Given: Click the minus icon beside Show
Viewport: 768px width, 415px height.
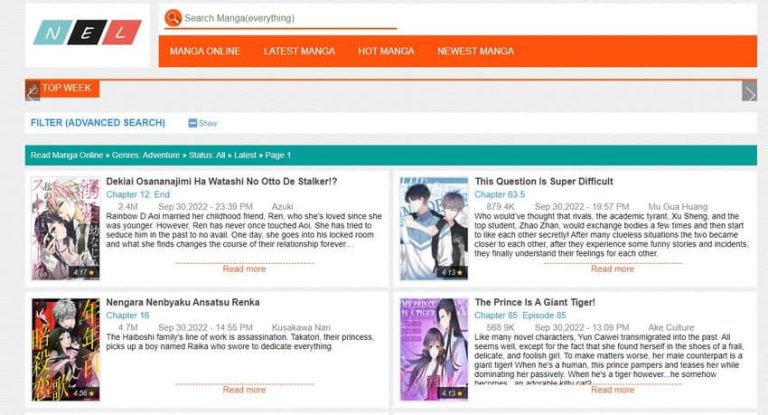Looking at the screenshot, I should (192, 123).
